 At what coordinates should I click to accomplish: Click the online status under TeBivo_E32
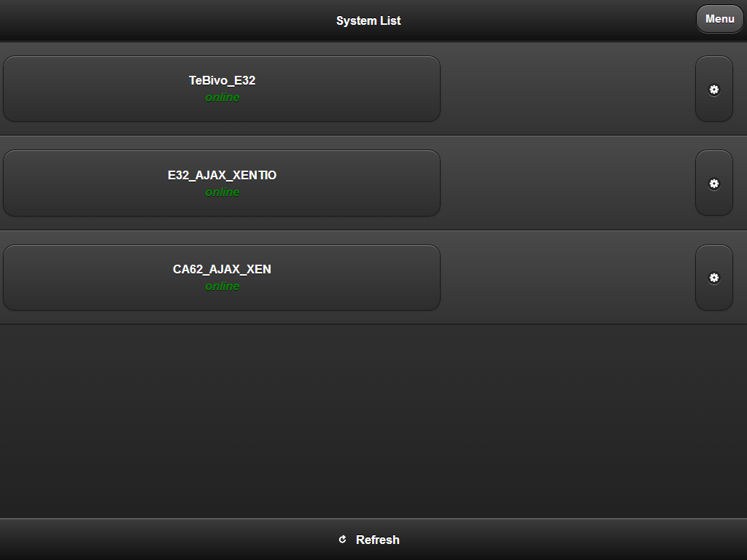point(222,98)
